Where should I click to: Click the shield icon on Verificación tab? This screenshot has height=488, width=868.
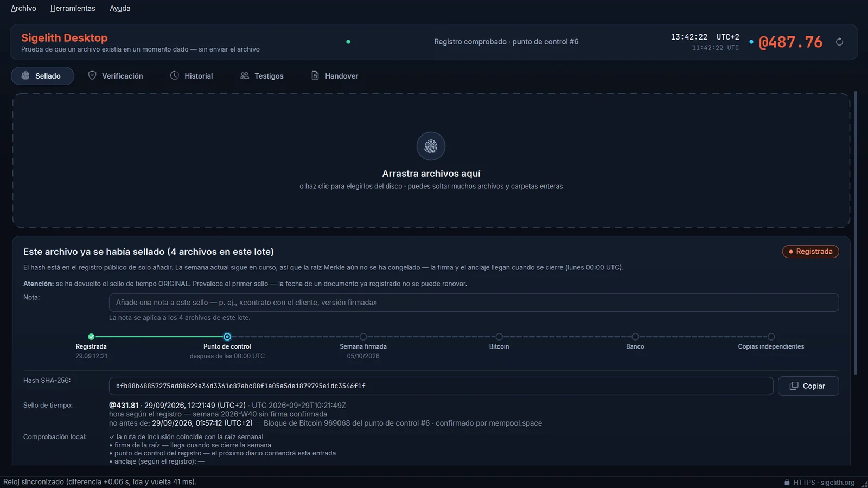point(92,75)
